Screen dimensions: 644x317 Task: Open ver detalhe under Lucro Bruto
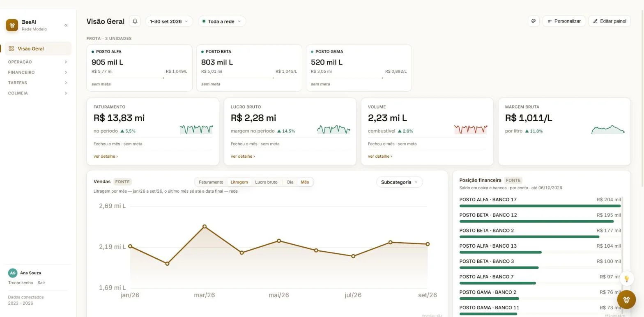(x=243, y=156)
